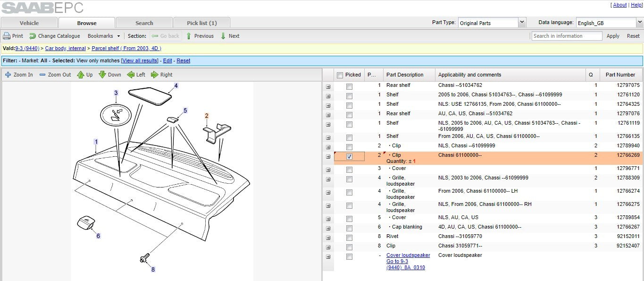The width and height of the screenshot is (644, 281).
Task: Click the About link
Action: point(619,5)
